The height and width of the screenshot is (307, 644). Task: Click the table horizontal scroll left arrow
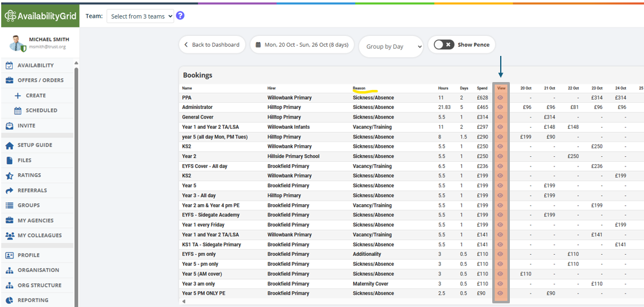pos(183,302)
